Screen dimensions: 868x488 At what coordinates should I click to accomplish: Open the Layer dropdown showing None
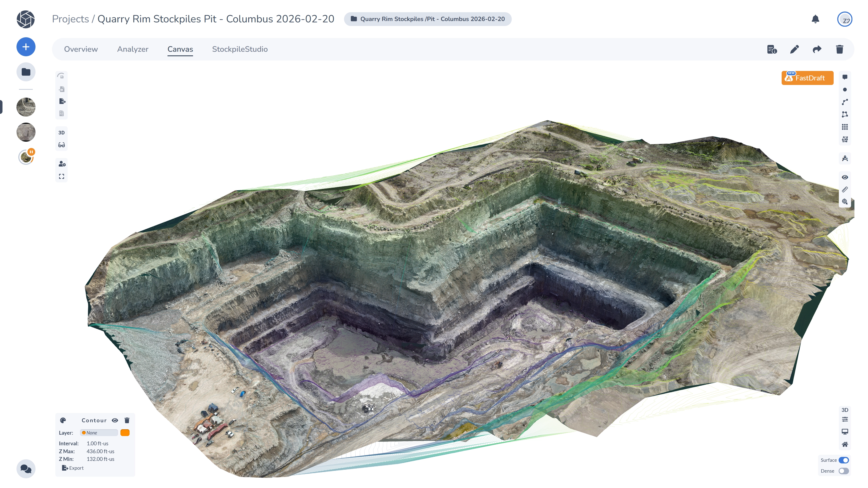coord(99,433)
